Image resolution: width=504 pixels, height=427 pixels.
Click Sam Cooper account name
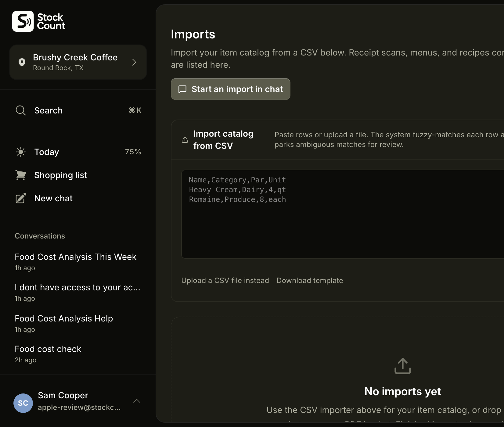tap(63, 395)
